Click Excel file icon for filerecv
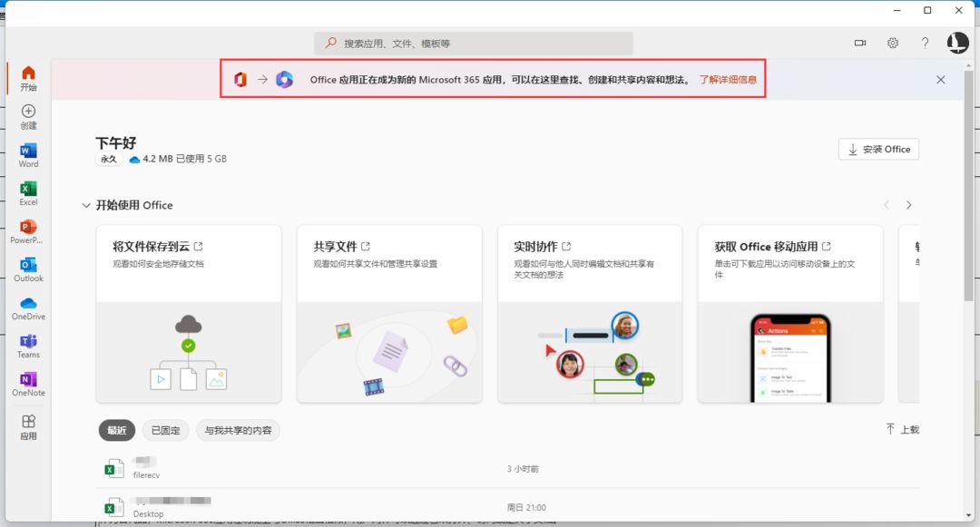 [113, 468]
